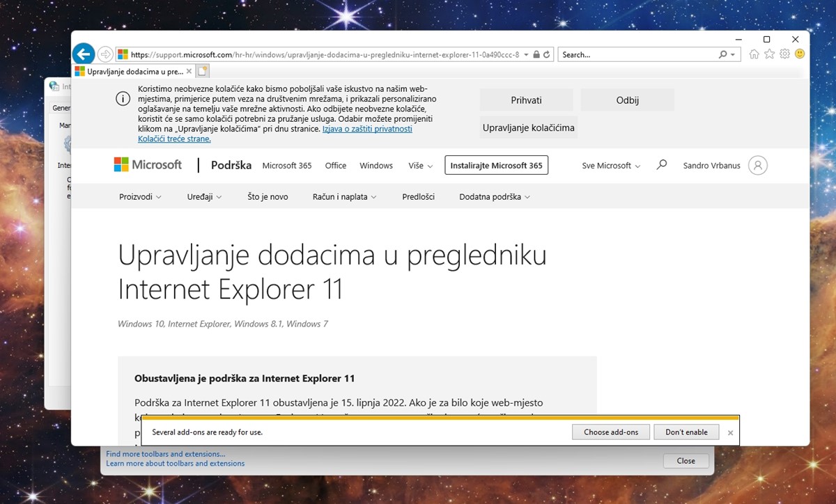
Task: Select the Upravljanje dodacima browser tab
Action: tap(133, 71)
